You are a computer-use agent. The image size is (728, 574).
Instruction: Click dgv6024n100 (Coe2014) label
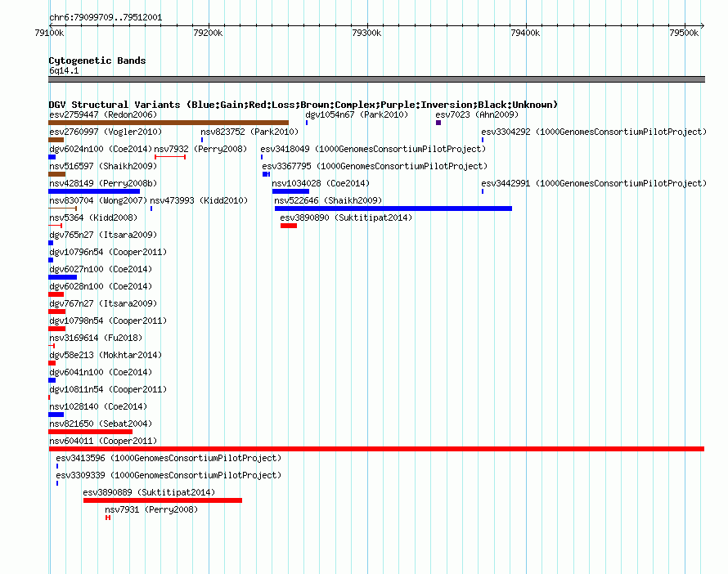coord(101,149)
